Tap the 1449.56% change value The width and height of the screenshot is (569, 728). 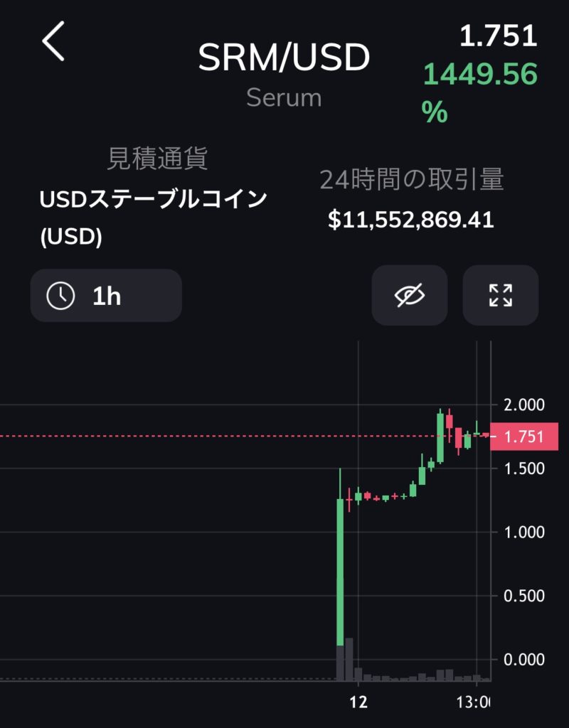pyautogui.click(x=480, y=92)
